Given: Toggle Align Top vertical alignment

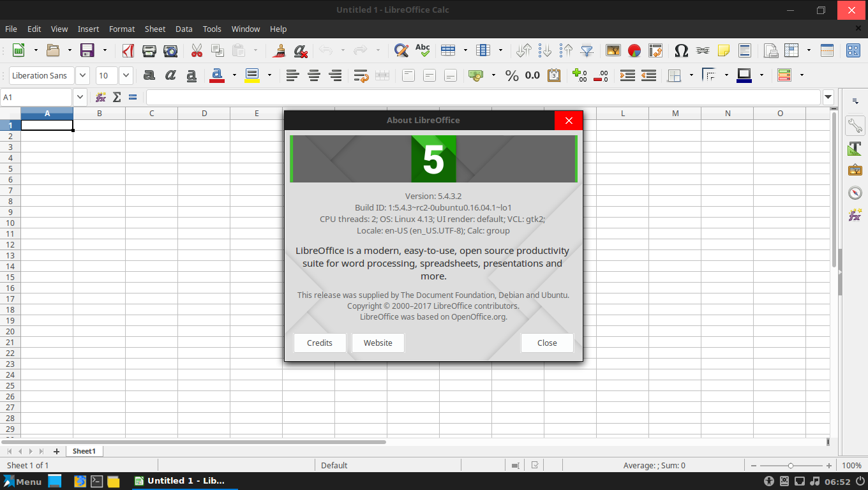Looking at the screenshot, I should click(408, 75).
